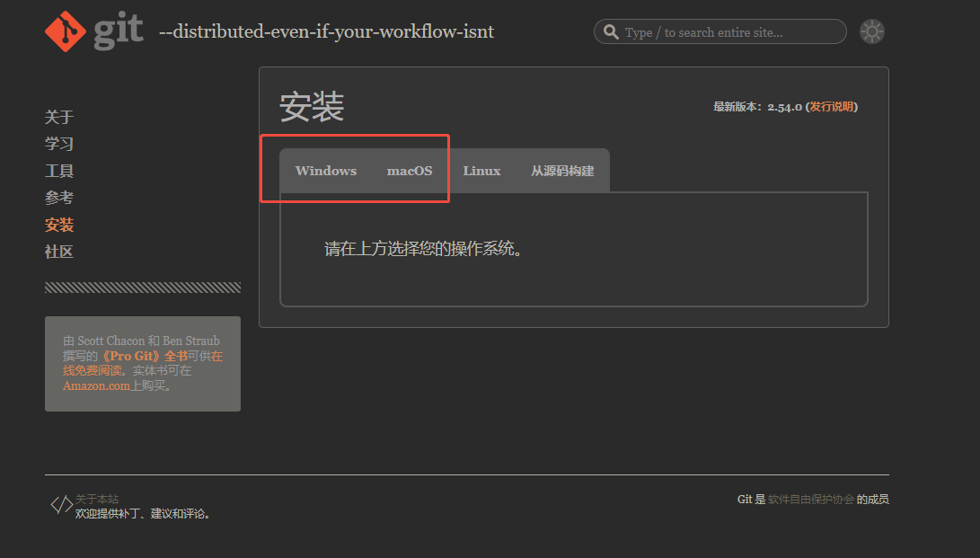Viewport: 980px width, 558px height.
Task: Switch to the Linux tab
Action: [481, 171]
